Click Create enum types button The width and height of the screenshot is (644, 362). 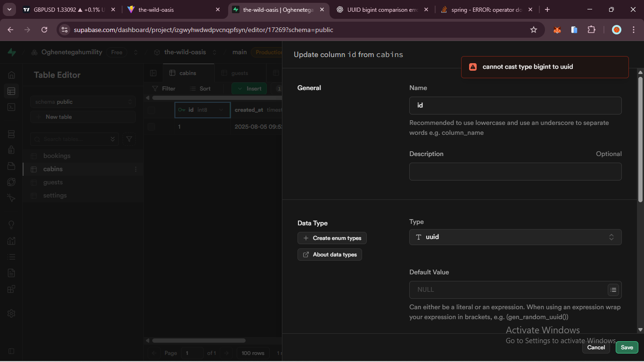(332, 238)
